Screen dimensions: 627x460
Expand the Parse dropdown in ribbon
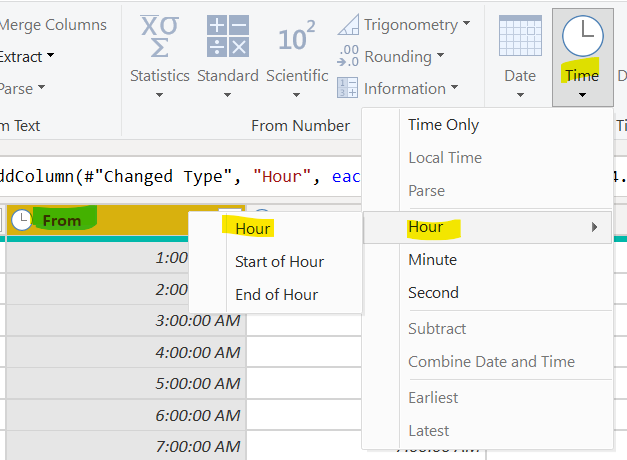coord(42,87)
